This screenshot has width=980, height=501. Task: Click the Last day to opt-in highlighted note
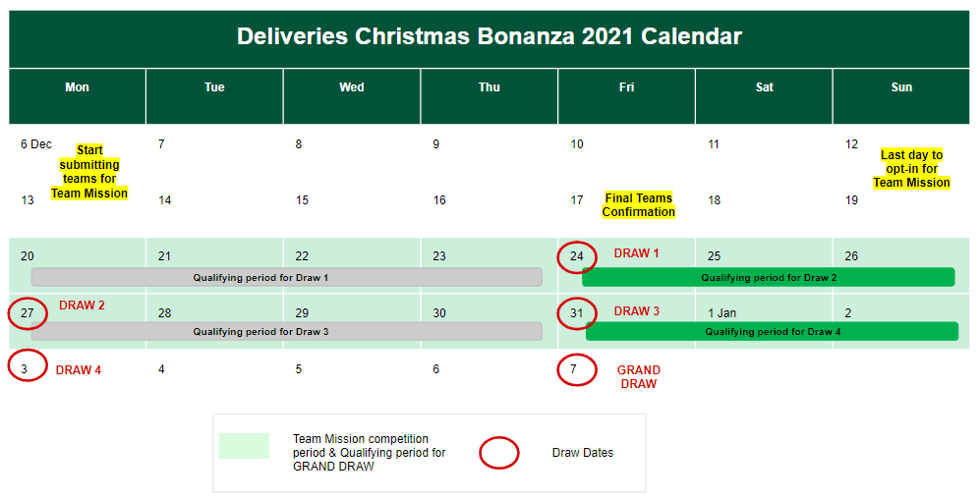911,169
